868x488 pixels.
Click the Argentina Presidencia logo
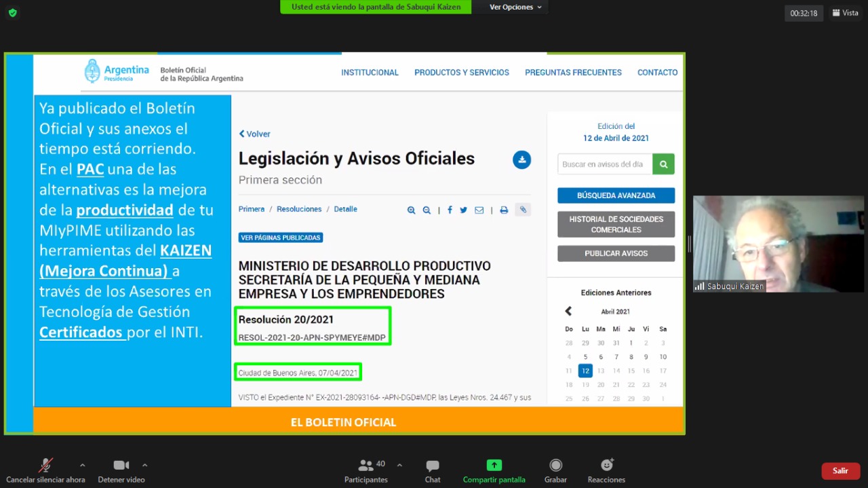coord(117,71)
